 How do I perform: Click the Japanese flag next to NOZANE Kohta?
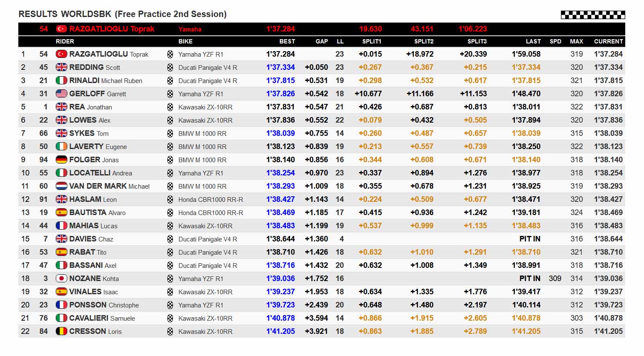61,278
